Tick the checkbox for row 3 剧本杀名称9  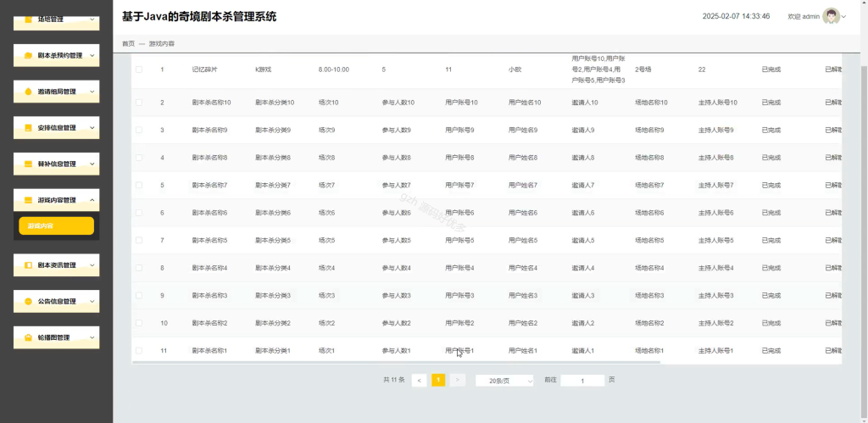[x=139, y=130]
